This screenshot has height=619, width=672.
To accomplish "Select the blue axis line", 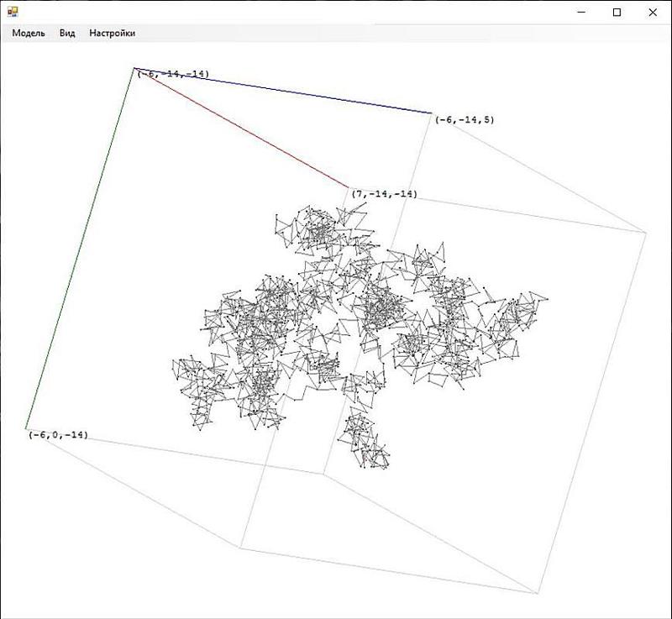I will click(x=282, y=90).
